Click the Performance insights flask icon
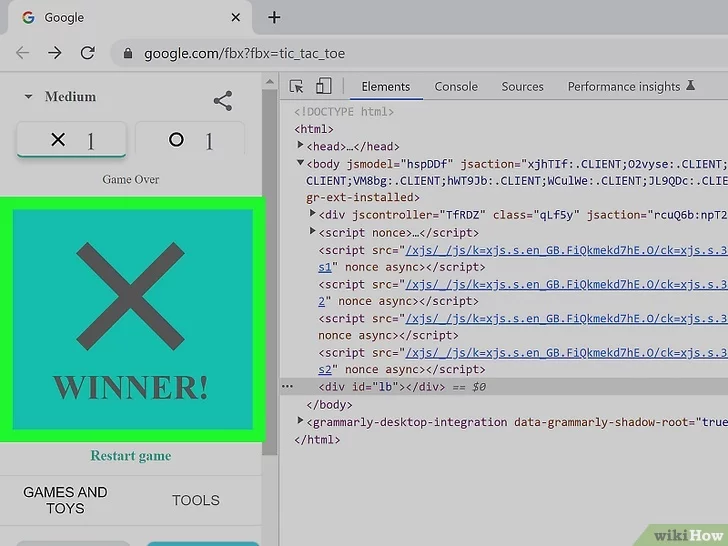This screenshot has height=546, width=728. pos(690,85)
